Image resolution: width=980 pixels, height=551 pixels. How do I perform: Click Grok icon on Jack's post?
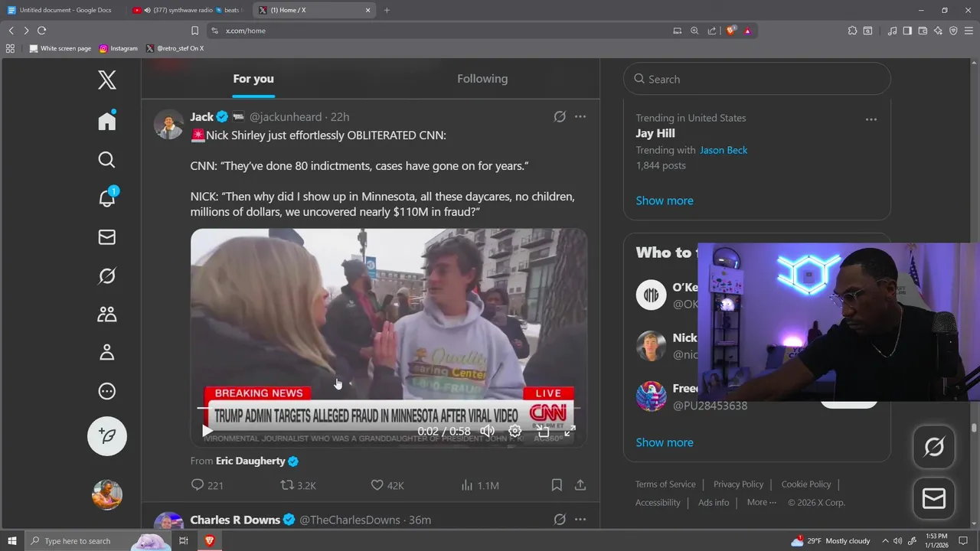[560, 116]
